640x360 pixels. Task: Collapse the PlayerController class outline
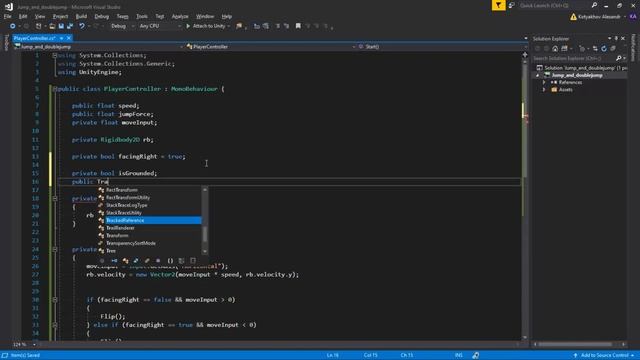[55, 89]
